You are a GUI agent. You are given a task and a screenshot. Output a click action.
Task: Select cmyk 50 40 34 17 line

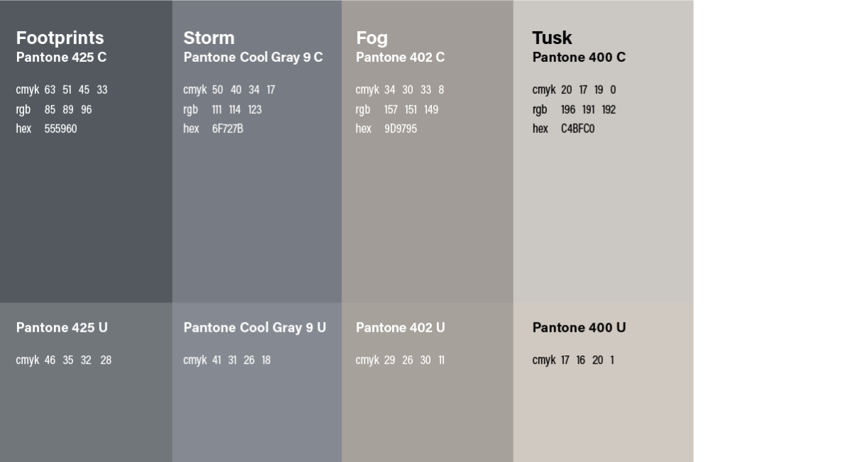click(229, 90)
